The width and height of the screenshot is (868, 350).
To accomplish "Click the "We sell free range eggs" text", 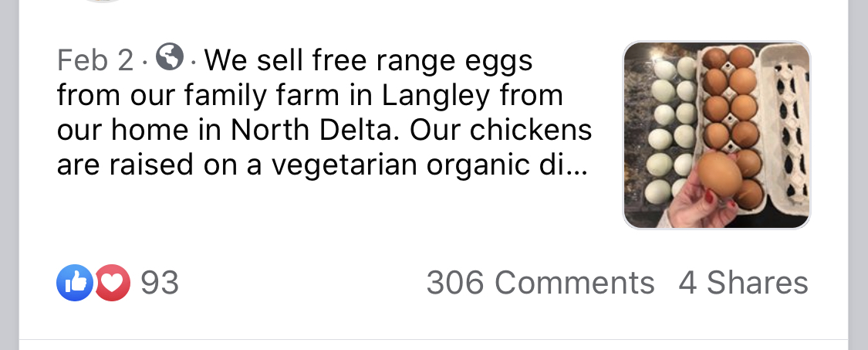I will [x=369, y=61].
